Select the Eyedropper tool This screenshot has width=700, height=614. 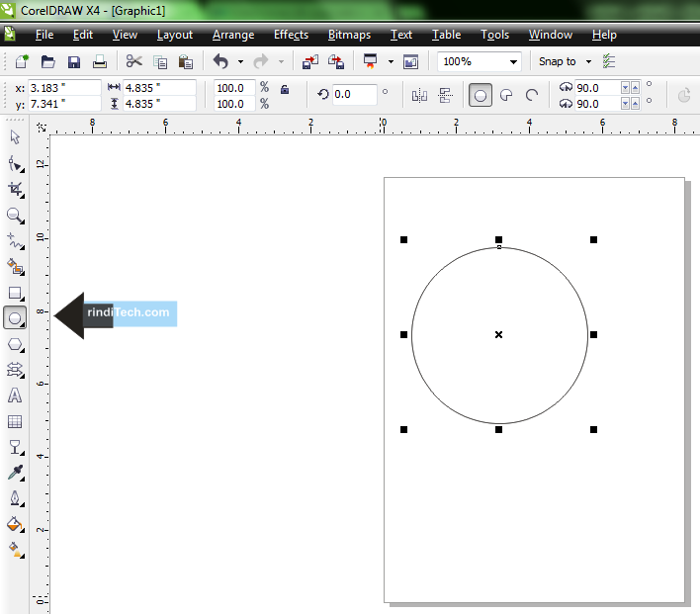point(16,473)
